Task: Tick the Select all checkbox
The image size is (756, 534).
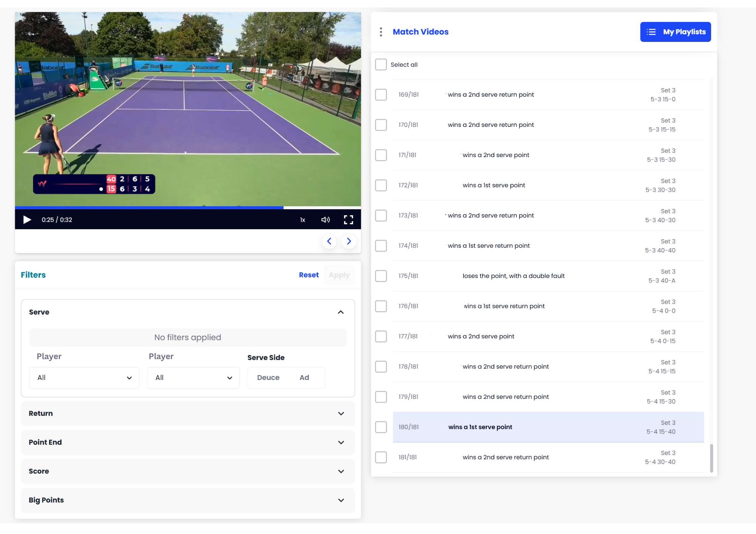Action: coord(381,65)
